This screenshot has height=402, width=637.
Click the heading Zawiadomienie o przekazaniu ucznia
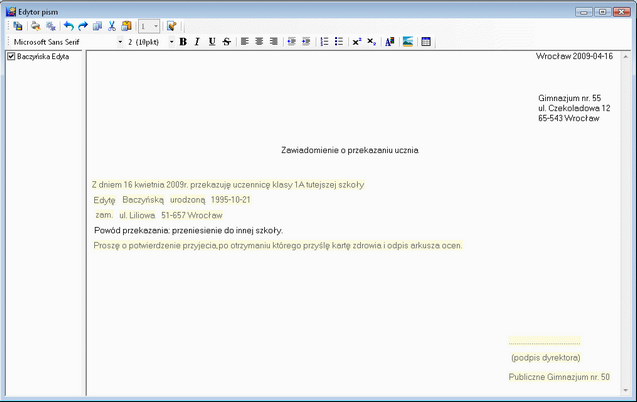pyautogui.click(x=350, y=150)
